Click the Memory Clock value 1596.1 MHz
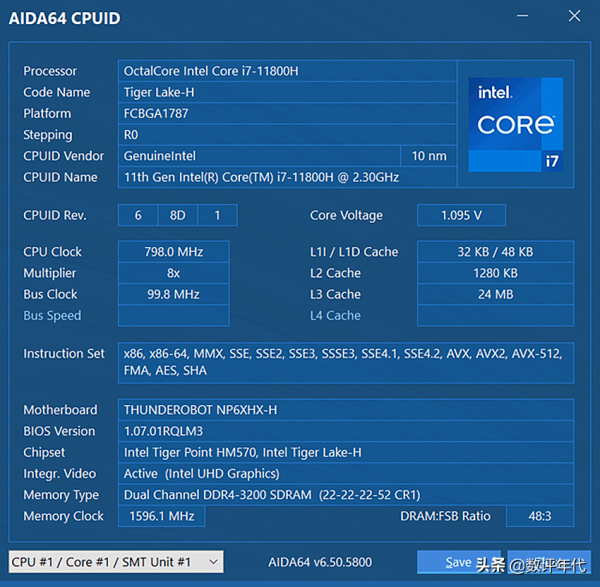Screen dimensions: 600x587 pos(161,516)
